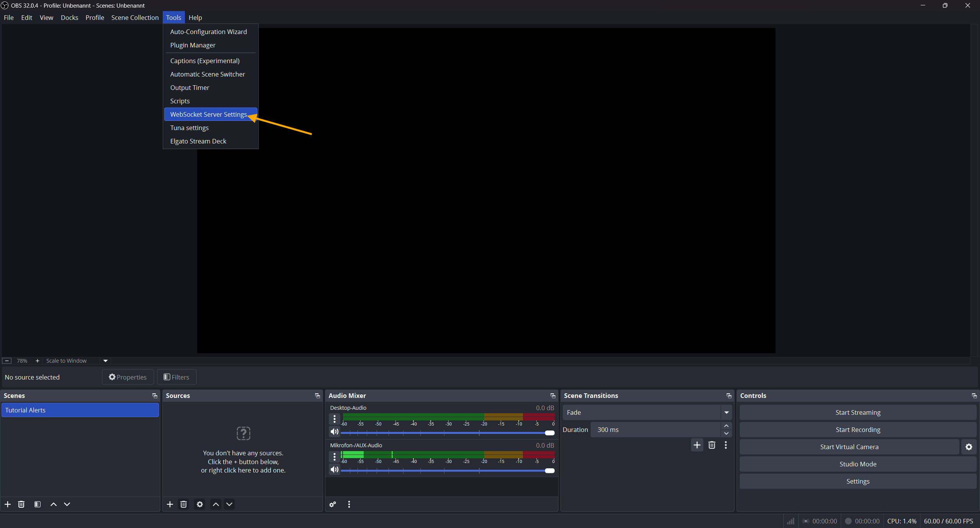The height and width of the screenshot is (528, 980).
Task: Select WebSocket Server Settings menu entry
Action: tap(209, 114)
